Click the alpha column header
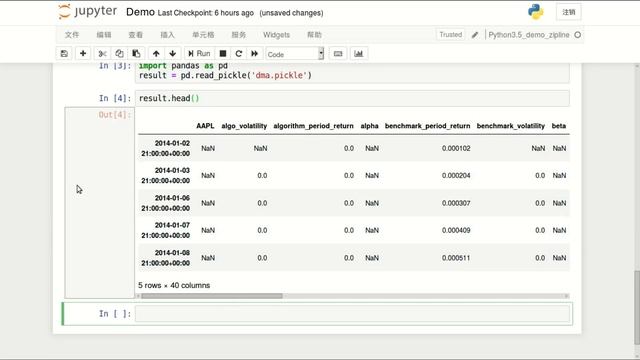Image resolution: width=640 pixels, height=360 pixels. coord(369,126)
